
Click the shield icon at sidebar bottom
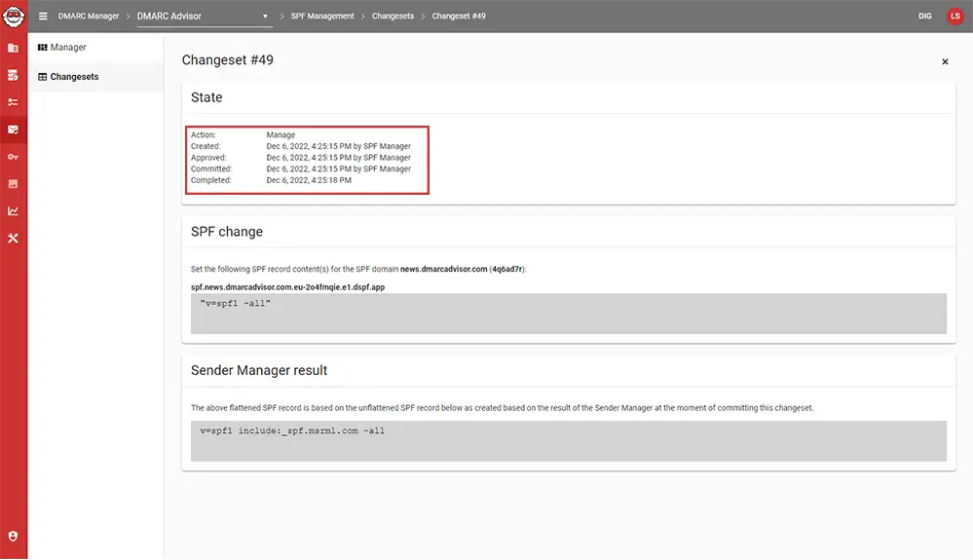click(13, 537)
